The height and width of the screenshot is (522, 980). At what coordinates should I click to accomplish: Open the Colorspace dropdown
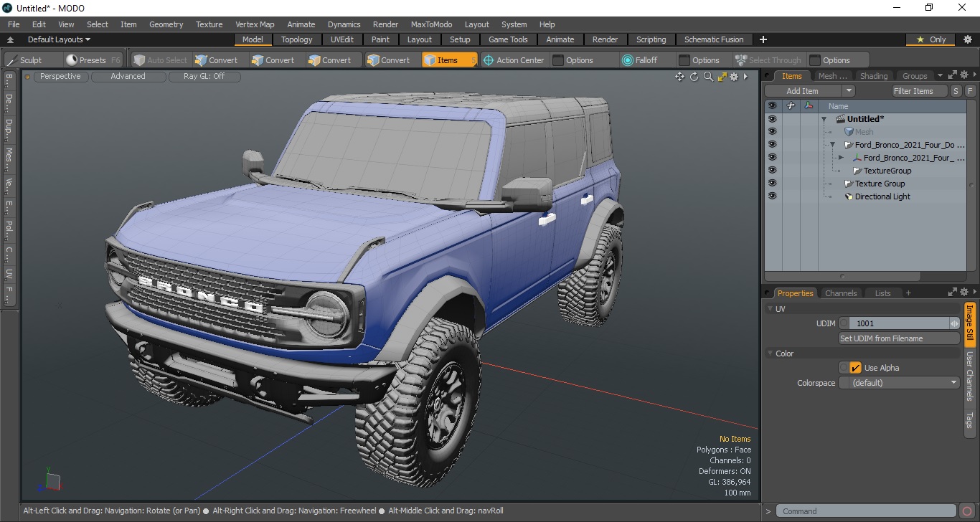[900, 383]
